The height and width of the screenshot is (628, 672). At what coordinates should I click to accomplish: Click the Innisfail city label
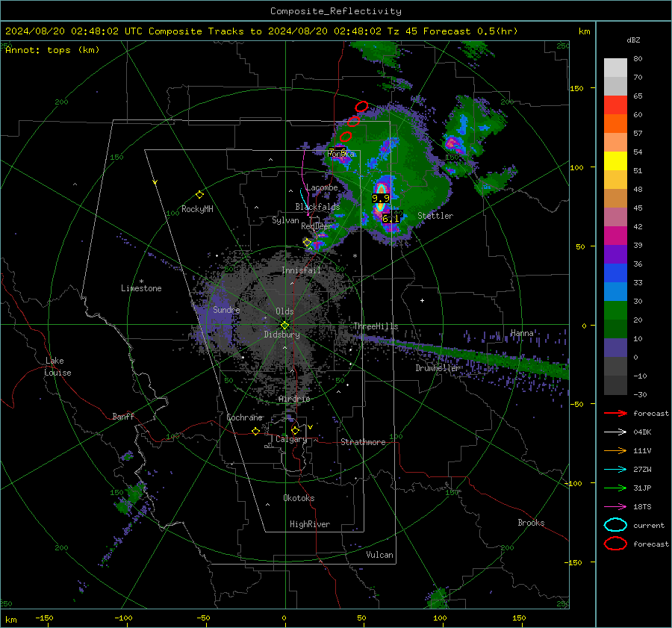[301, 270]
